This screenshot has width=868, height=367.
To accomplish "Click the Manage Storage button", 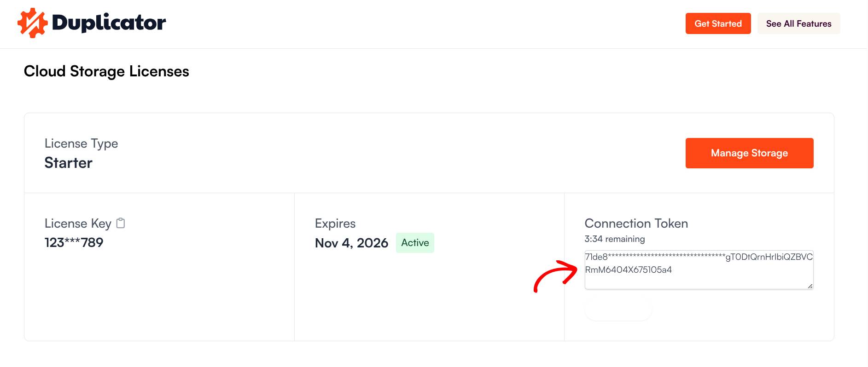I will pos(749,153).
